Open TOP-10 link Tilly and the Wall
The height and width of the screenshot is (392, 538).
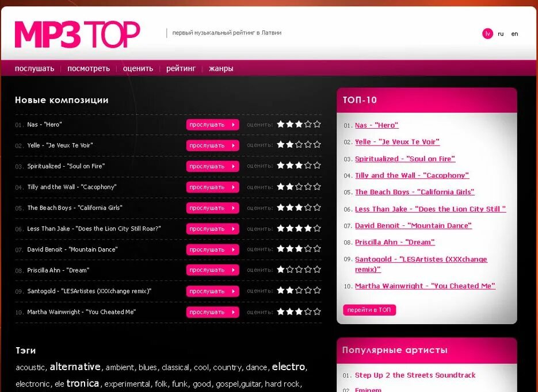click(412, 175)
